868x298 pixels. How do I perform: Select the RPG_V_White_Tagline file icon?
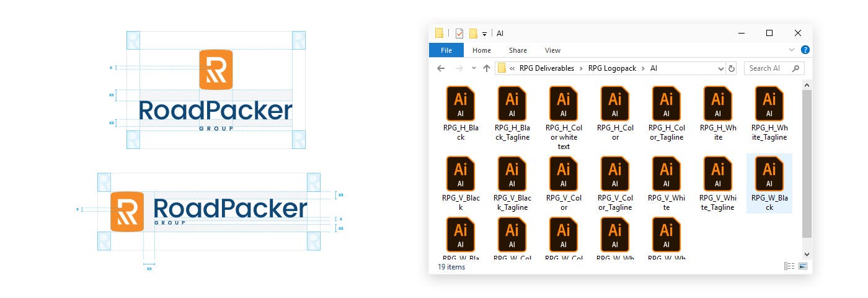click(x=718, y=173)
